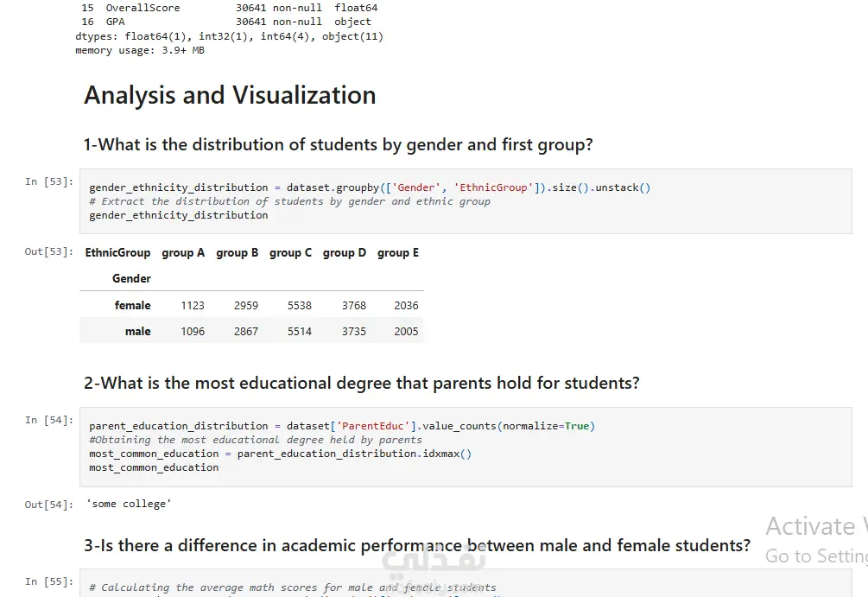Select the 'female' row label
The height and width of the screenshot is (597, 868).
(132, 306)
